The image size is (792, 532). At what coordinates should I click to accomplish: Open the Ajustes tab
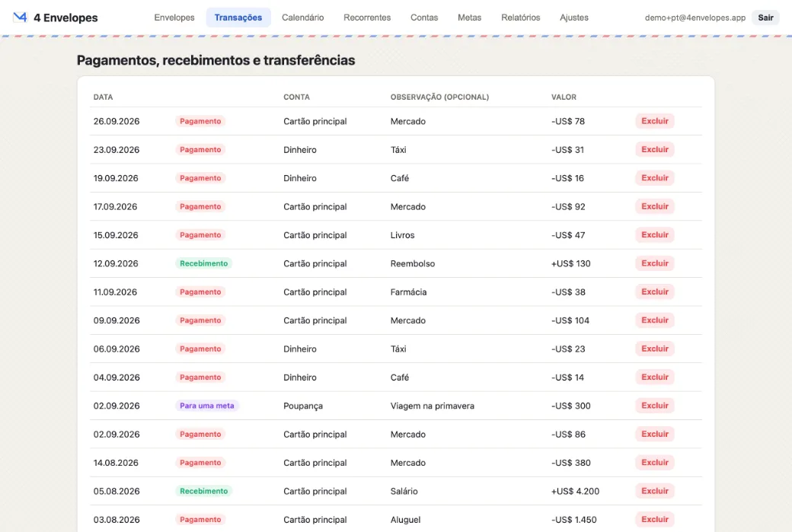tap(573, 18)
